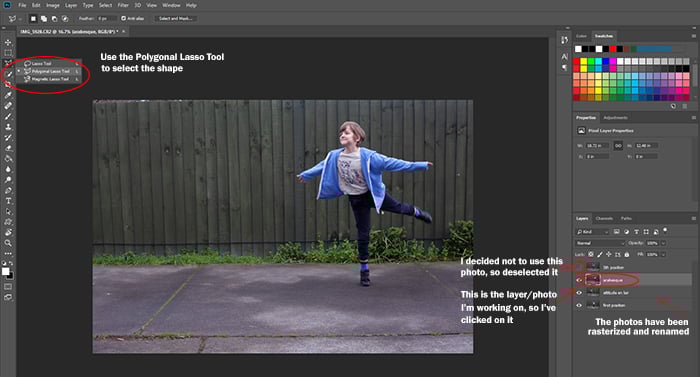700x377 pixels.
Task: Select the Dodge tool
Action: [x=8, y=180]
